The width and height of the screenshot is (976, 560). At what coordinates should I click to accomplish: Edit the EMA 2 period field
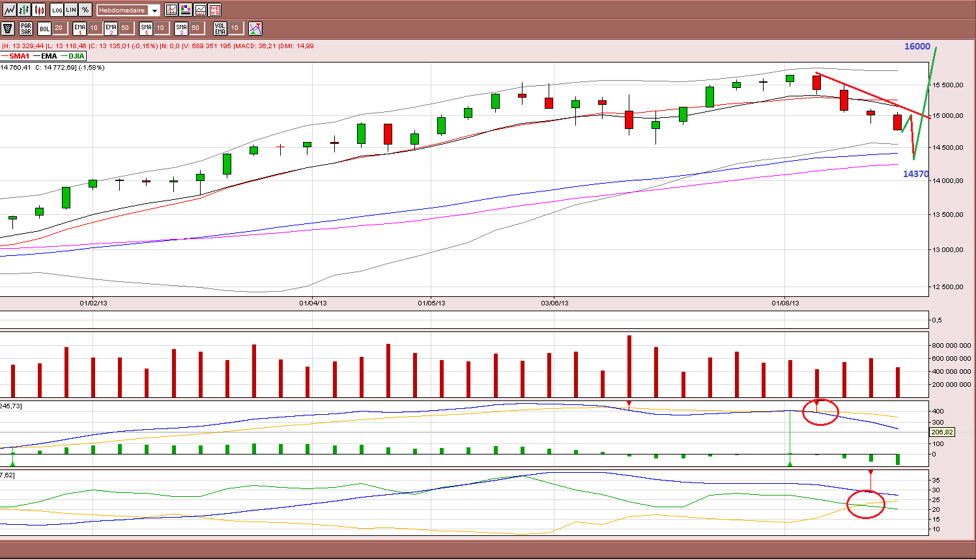126,29
